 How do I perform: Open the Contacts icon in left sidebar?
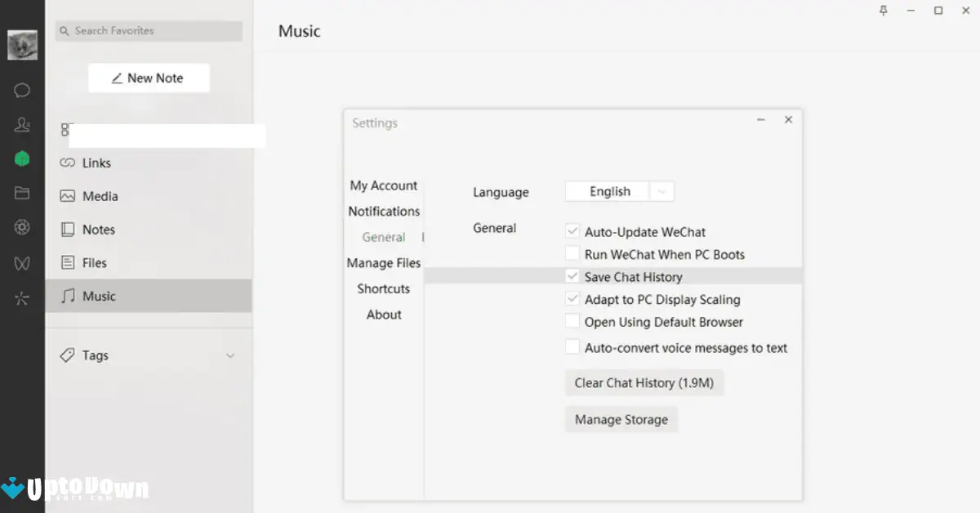22,125
